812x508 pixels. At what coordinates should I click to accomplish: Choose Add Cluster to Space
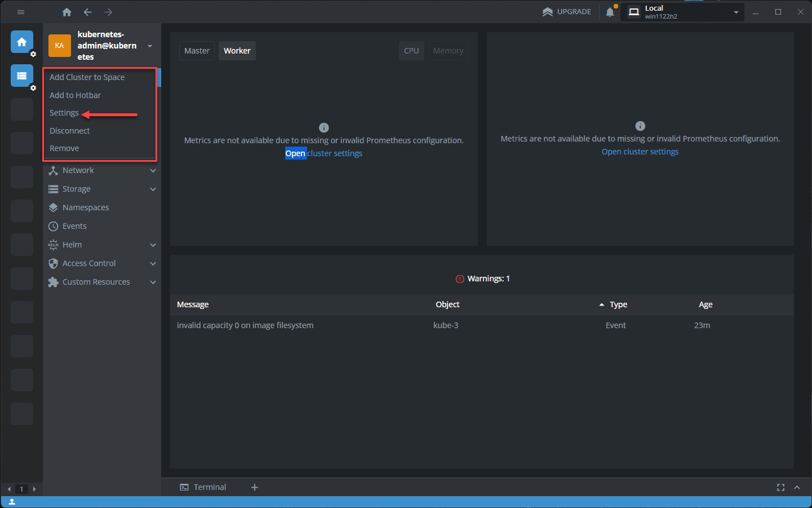87,77
